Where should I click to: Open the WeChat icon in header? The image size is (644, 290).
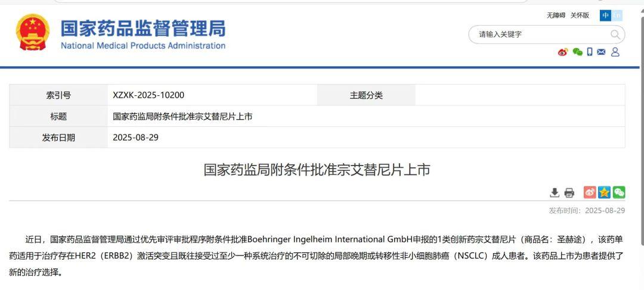(577, 52)
